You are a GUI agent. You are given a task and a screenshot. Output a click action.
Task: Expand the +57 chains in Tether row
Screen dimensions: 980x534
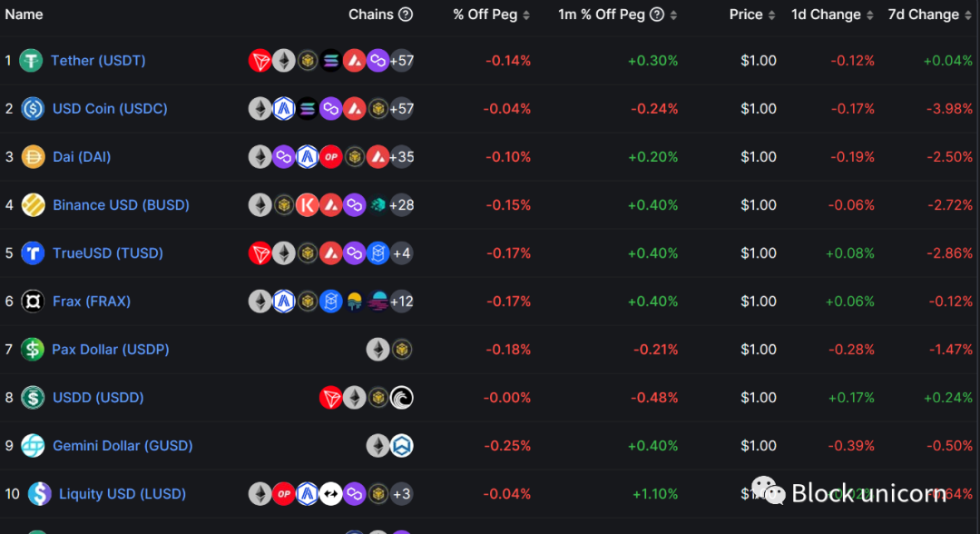(401, 61)
